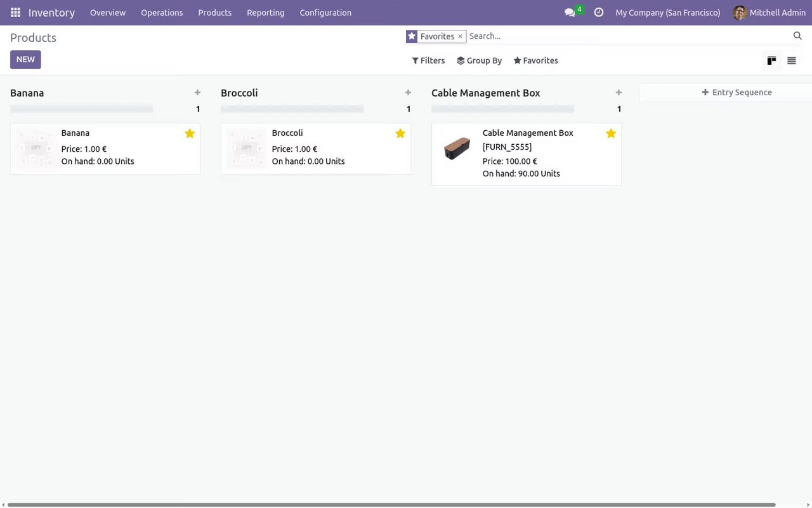Open the discuss messages icon
Viewport: 812px width, 508px height.
click(x=570, y=13)
